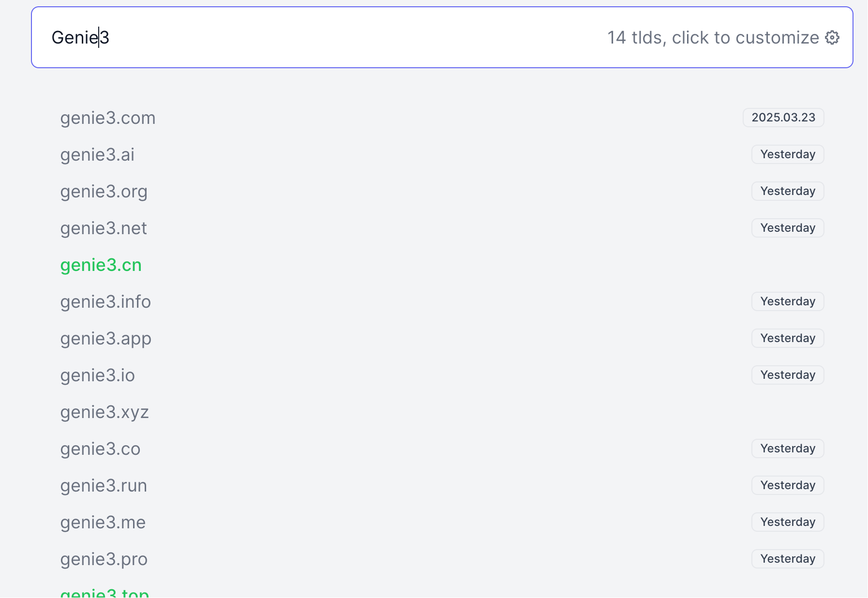Image resolution: width=868 pixels, height=598 pixels.
Task: Click the genie3.me domain link
Action: tap(103, 523)
